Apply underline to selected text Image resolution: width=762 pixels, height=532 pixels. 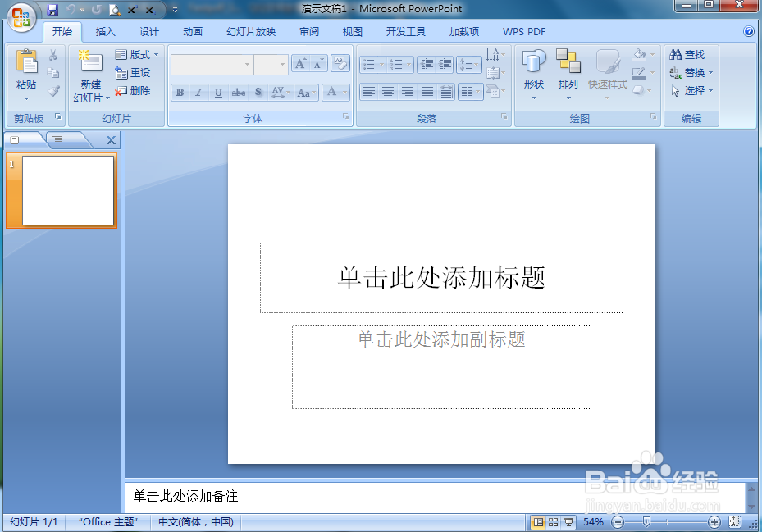point(218,92)
